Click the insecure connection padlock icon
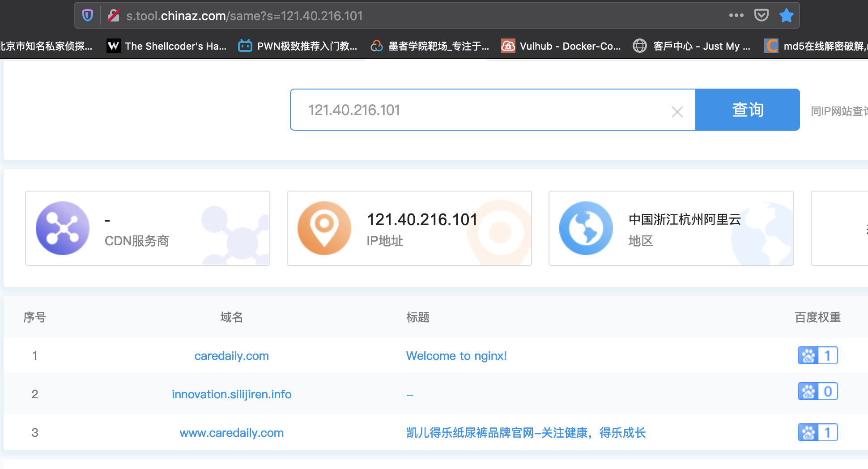 [114, 16]
